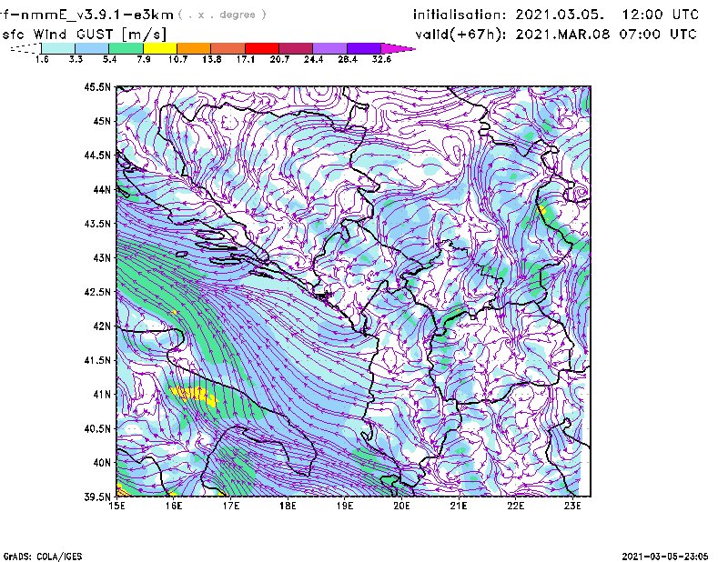This screenshot has width=728, height=562.
Task: Click the 44.5N latitude label
Action: click(x=97, y=155)
